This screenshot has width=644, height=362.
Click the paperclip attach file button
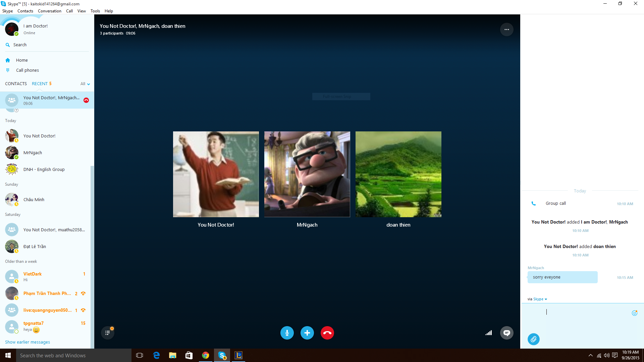(533, 339)
